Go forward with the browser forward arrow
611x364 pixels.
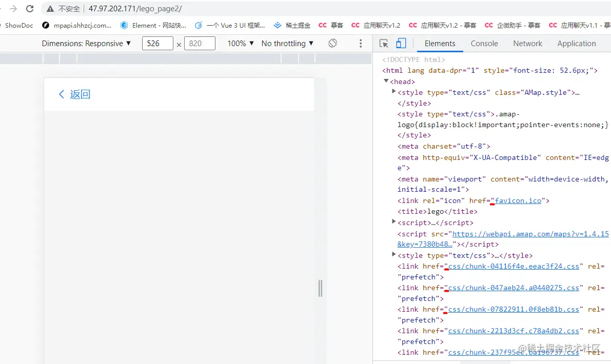pyautogui.click(x=13, y=9)
